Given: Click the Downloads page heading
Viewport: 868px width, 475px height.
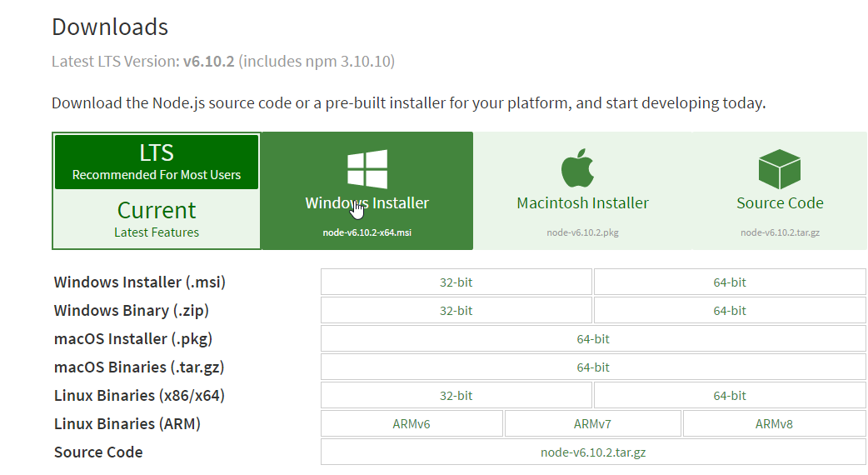Looking at the screenshot, I should click(110, 27).
